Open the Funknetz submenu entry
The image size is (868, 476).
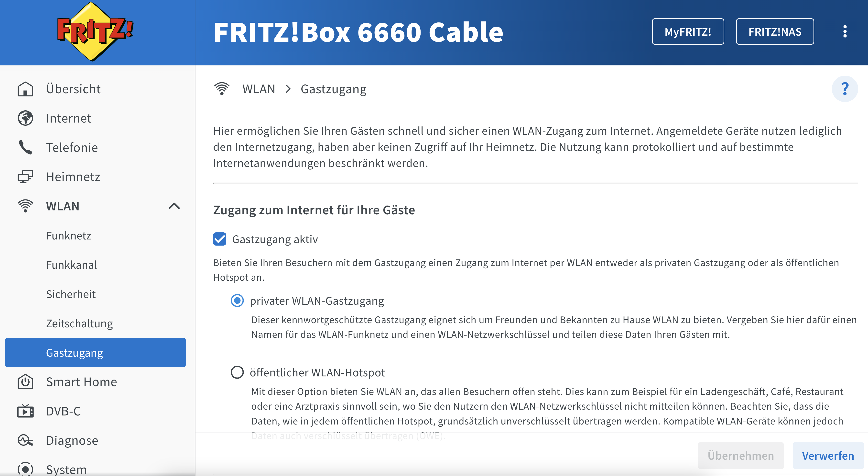click(69, 235)
